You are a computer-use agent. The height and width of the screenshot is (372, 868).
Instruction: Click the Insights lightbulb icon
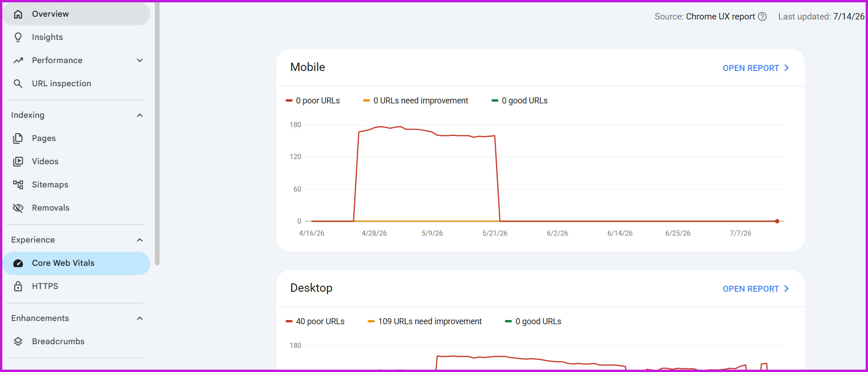(x=18, y=37)
